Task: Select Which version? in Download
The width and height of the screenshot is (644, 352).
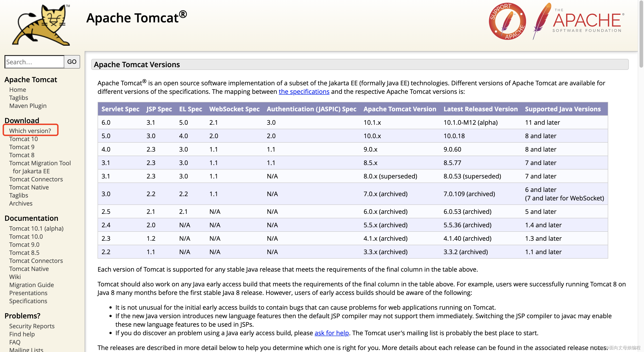Action: 30,131
